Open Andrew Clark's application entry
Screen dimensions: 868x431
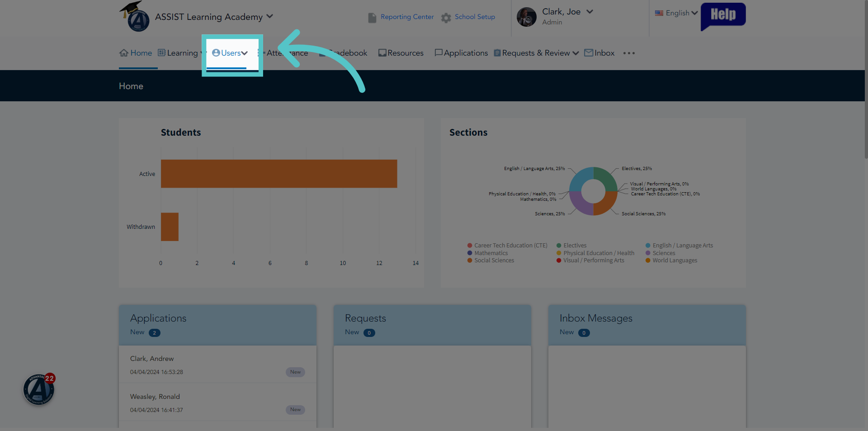(217, 365)
